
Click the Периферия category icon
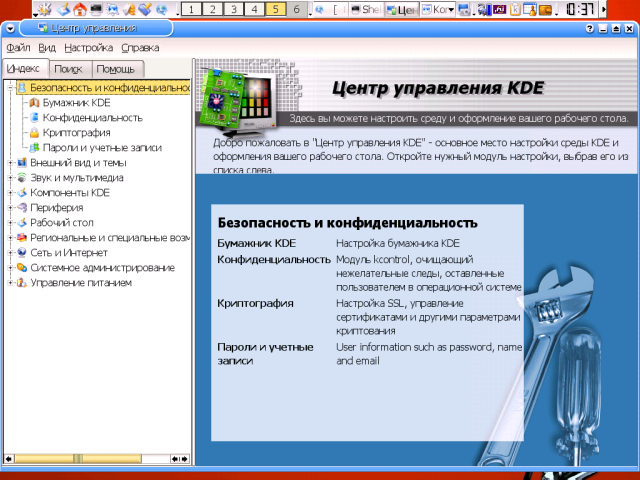tap(21, 207)
